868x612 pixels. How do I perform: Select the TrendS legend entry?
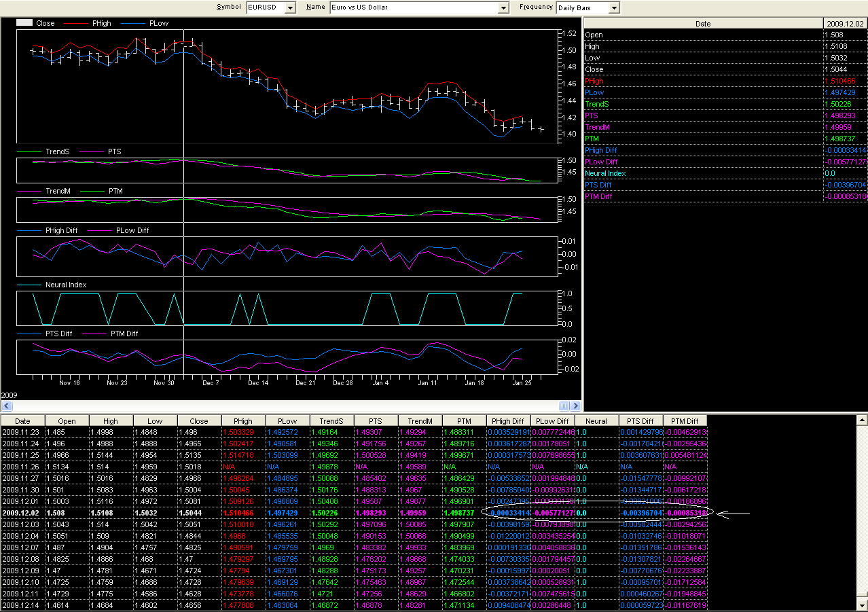pyautogui.click(x=57, y=151)
